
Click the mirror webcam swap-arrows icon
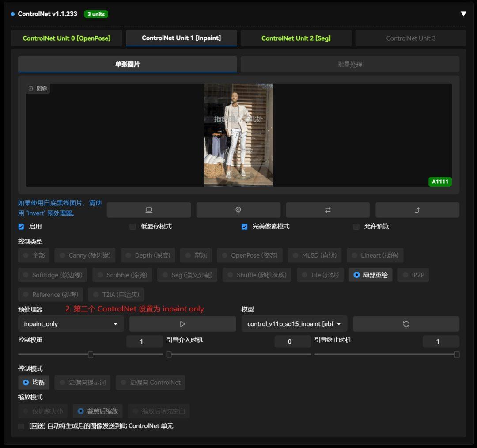328,210
